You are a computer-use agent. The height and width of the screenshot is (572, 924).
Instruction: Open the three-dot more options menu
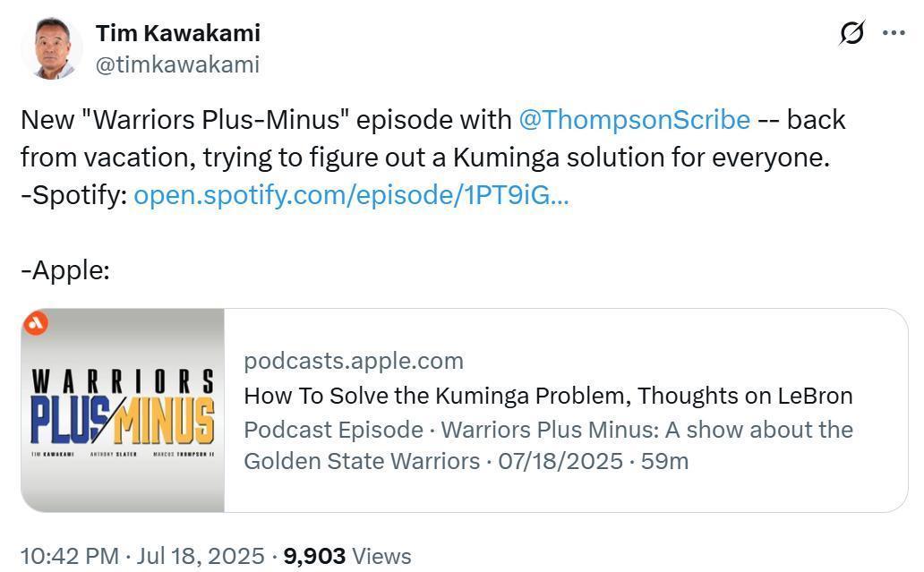[x=894, y=33]
